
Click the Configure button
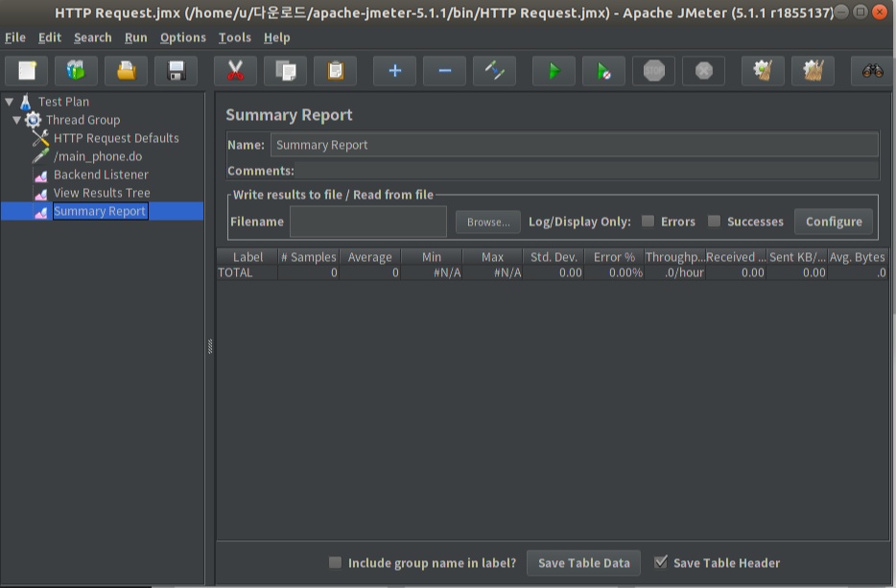pyautogui.click(x=834, y=222)
